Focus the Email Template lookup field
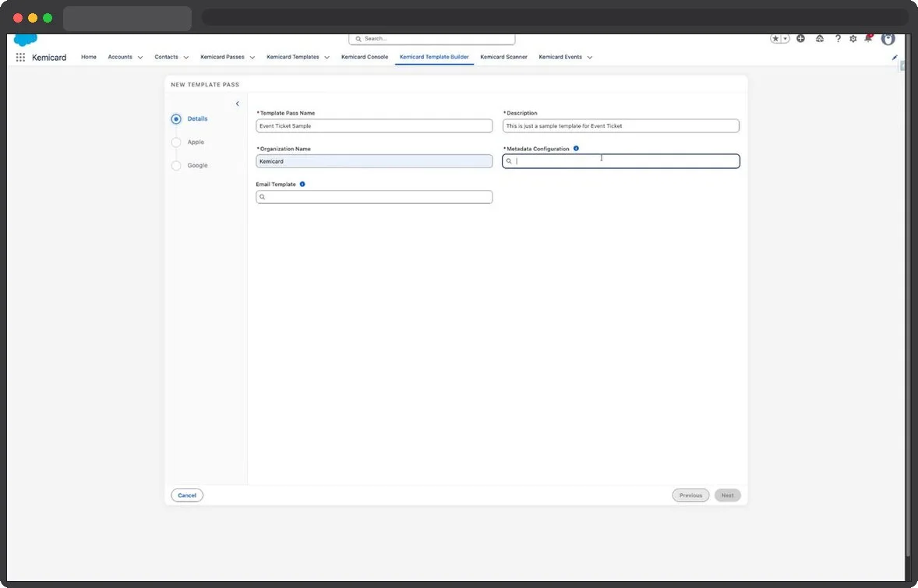Viewport: 918px width, 588px height. (x=374, y=197)
